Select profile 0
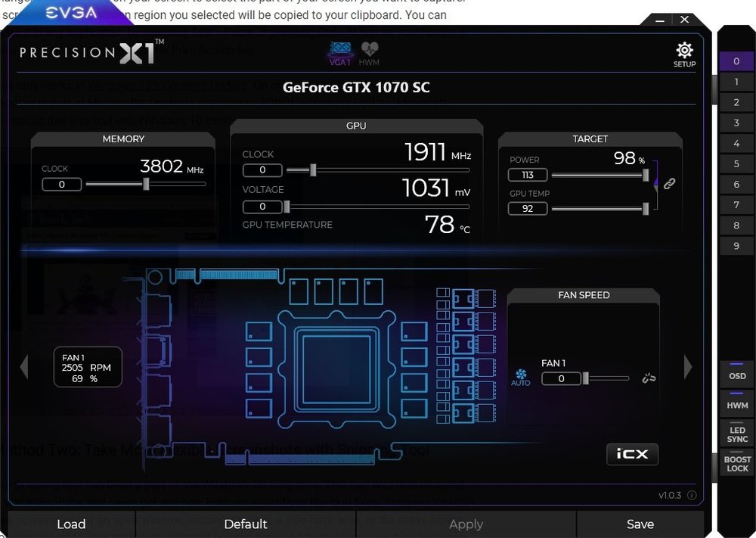The image size is (756, 538). click(x=736, y=61)
